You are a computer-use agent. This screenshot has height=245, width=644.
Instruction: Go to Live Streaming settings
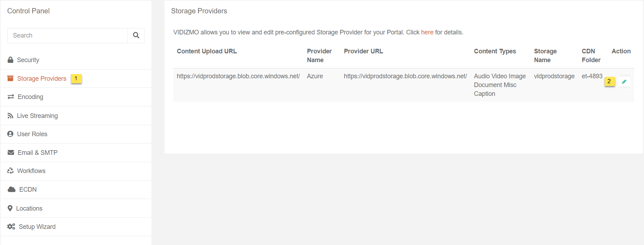click(37, 116)
